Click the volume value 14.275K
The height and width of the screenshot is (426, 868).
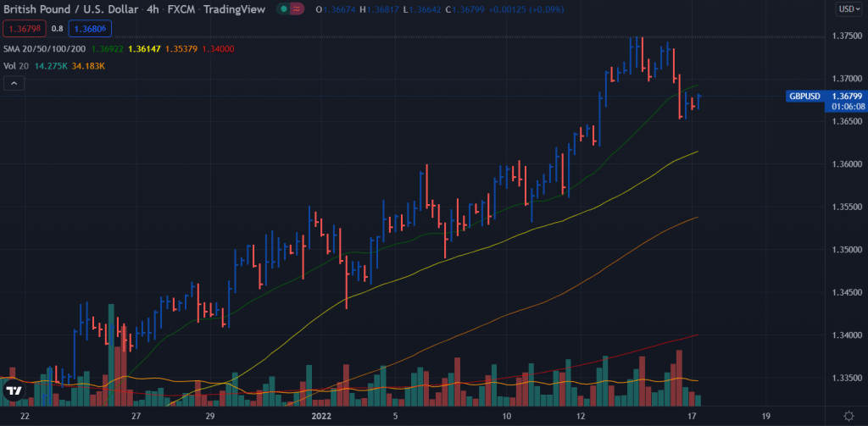(x=51, y=66)
